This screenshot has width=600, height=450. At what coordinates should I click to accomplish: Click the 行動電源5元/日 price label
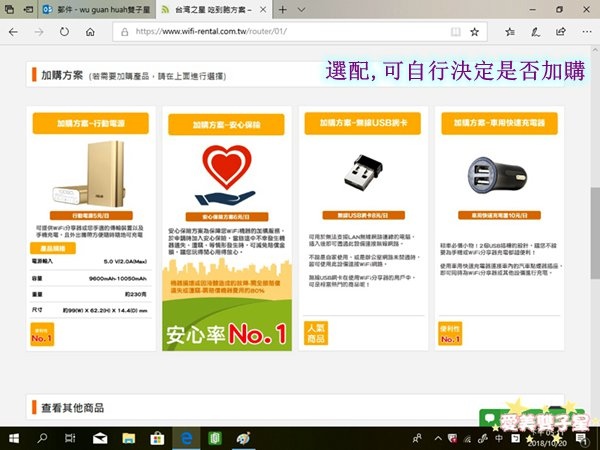(x=91, y=215)
